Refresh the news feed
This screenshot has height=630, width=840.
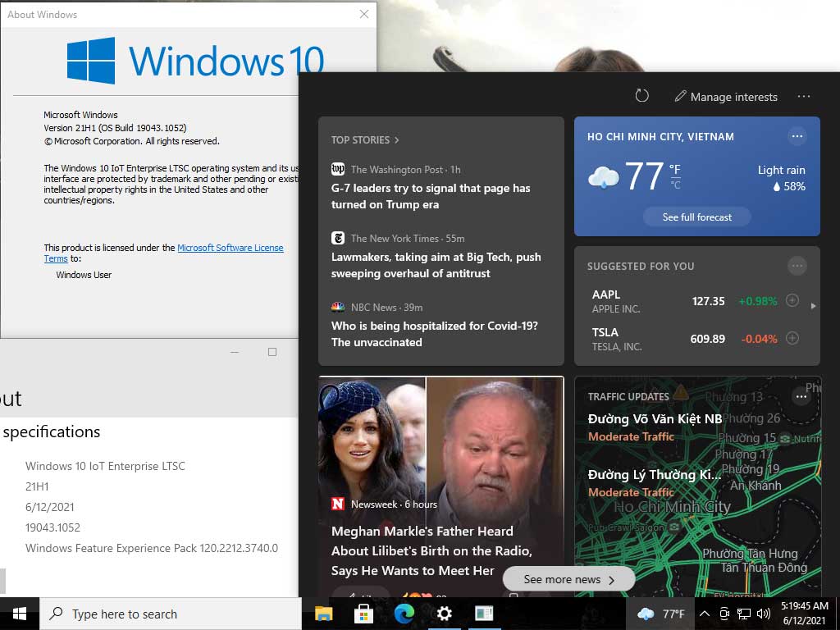click(641, 96)
